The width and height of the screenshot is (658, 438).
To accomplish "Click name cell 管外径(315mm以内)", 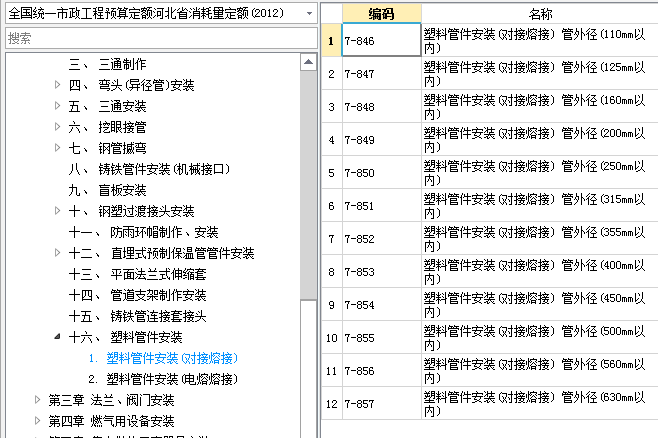I will point(540,206).
